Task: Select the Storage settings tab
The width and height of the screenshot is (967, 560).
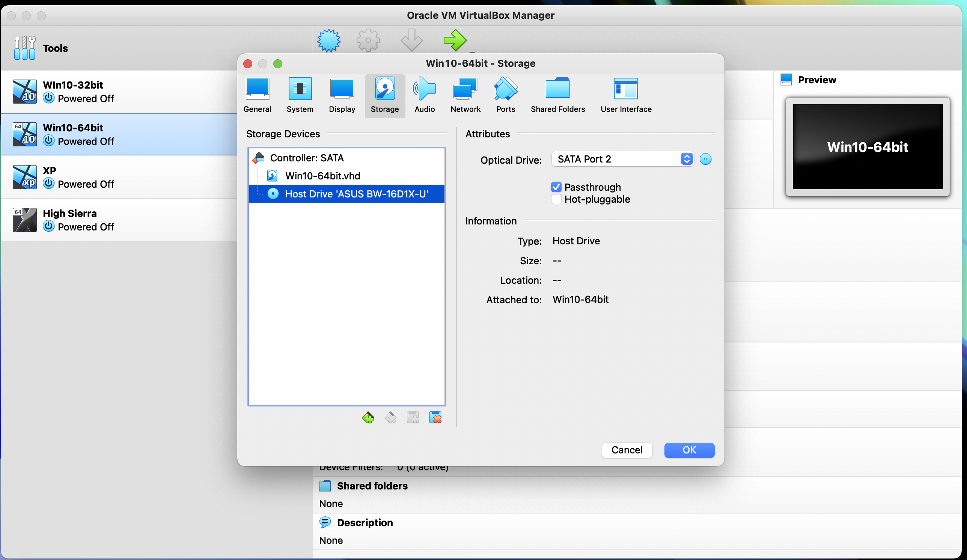Action: click(384, 95)
